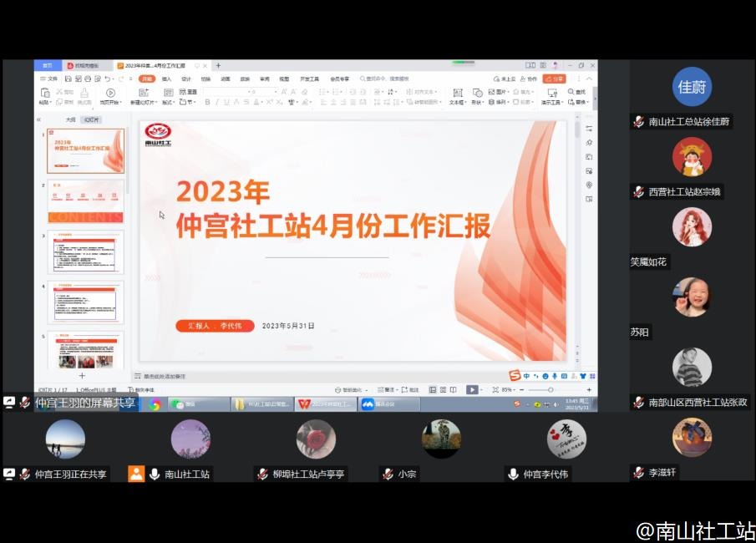Click the orange 分享 share button

click(x=554, y=79)
